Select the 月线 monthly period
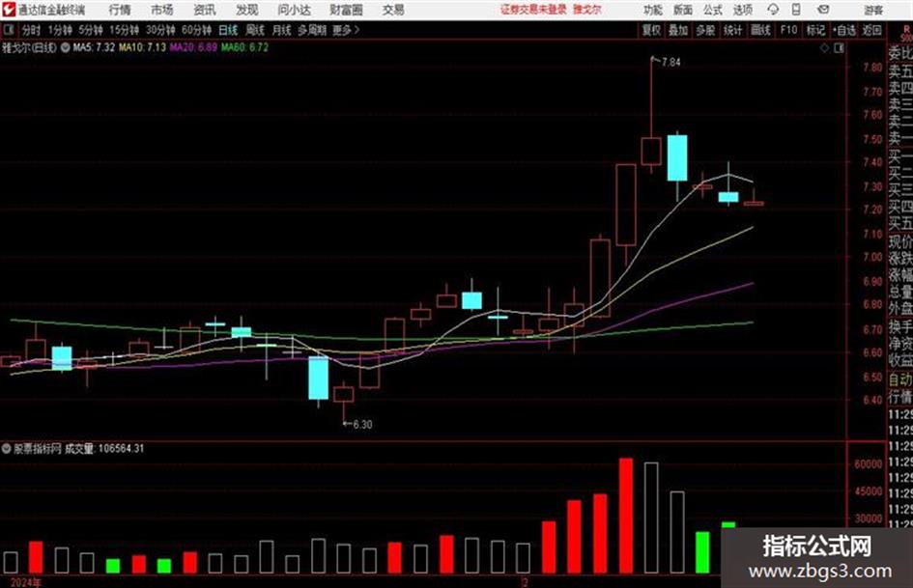The height and width of the screenshot is (588, 913). (282, 30)
